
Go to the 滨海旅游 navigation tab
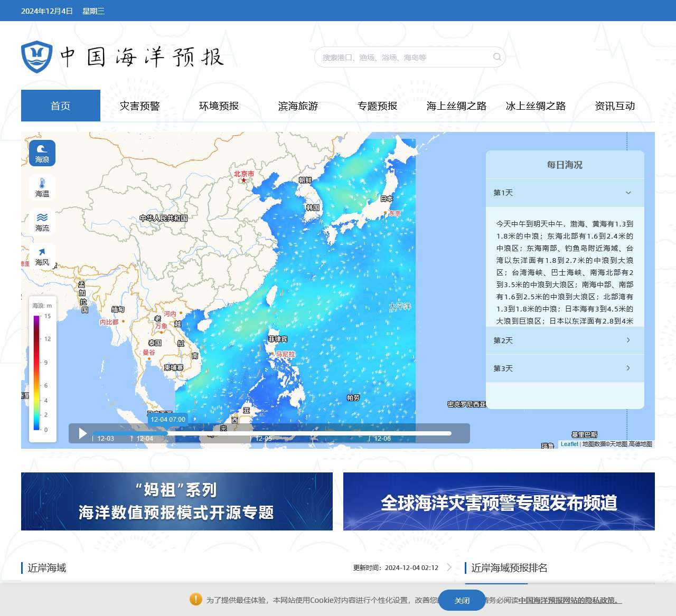(298, 106)
